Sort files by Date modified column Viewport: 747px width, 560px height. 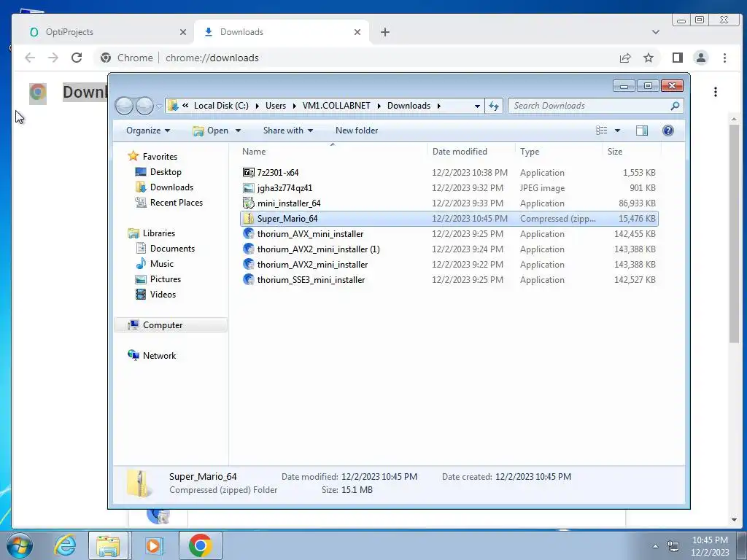pos(471,152)
